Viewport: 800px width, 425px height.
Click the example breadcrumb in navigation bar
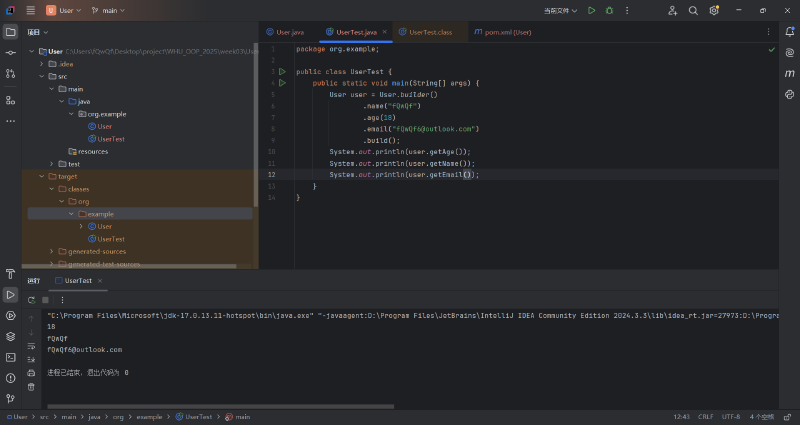click(149, 417)
